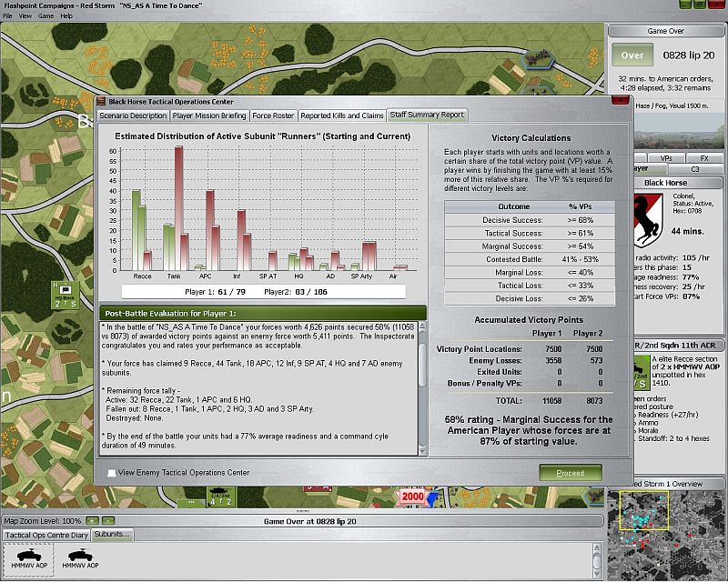Open the File menu
728x582 pixels.
click(x=7, y=15)
